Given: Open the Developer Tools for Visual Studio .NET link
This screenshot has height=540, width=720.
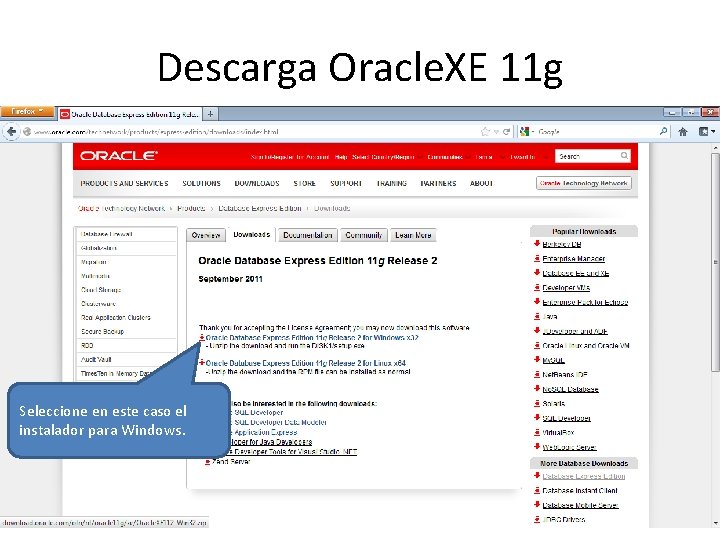Looking at the screenshot, I should (x=296, y=452).
